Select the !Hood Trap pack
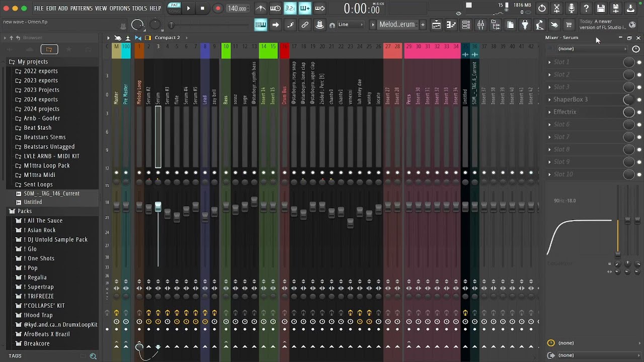The image size is (644, 362). 38,315
